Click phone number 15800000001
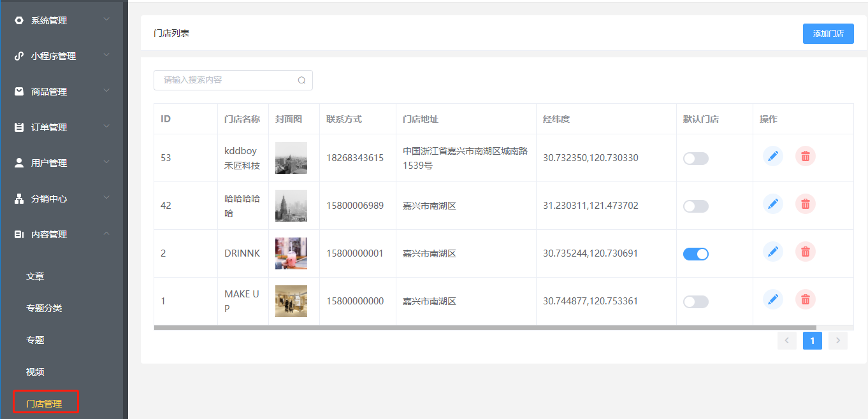 pos(355,253)
